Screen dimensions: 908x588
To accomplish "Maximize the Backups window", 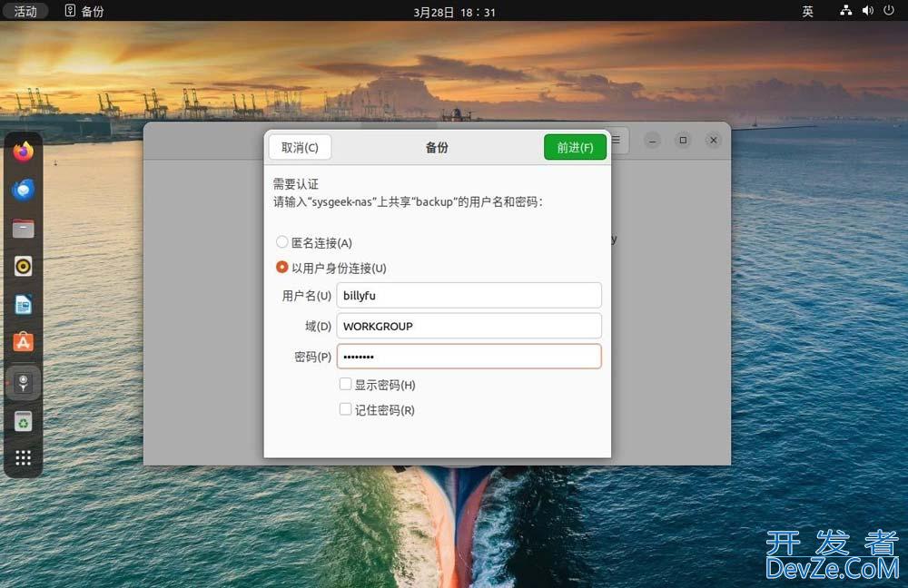I will coord(684,140).
